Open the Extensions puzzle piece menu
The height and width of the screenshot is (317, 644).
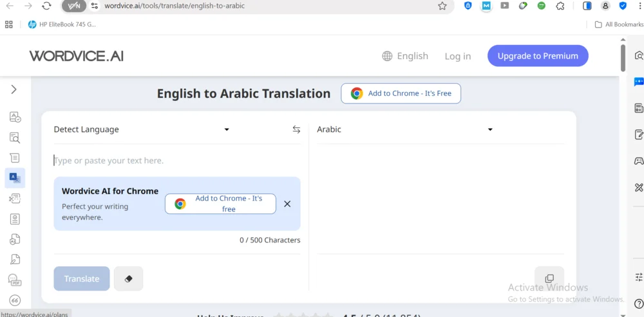pyautogui.click(x=560, y=6)
